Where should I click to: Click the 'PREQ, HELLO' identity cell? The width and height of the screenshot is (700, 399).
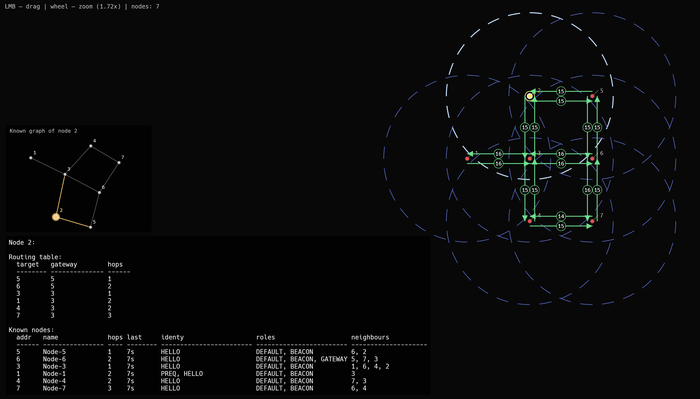click(182, 374)
